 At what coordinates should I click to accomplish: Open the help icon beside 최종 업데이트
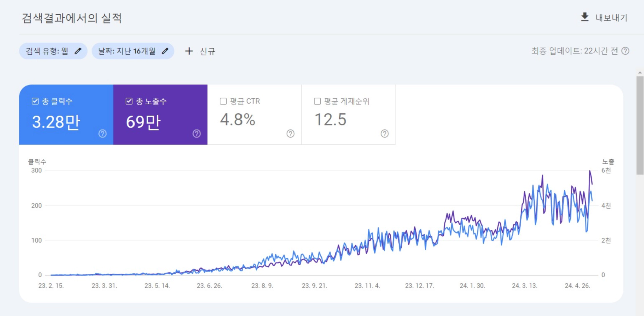coord(625,51)
